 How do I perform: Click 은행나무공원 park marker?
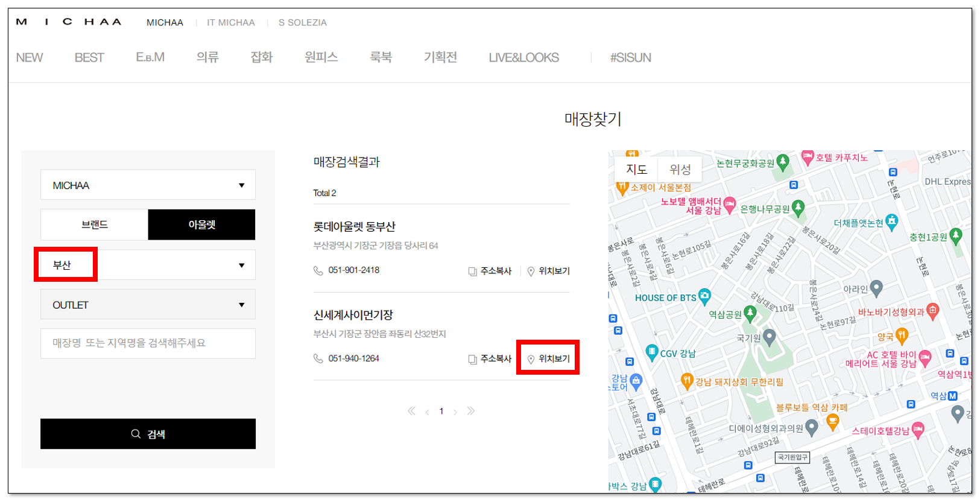[798, 208]
